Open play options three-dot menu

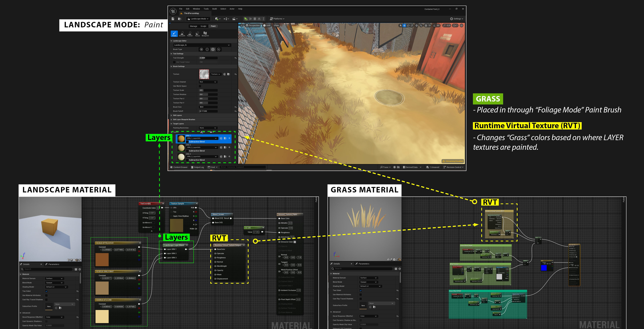pos(263,19)
